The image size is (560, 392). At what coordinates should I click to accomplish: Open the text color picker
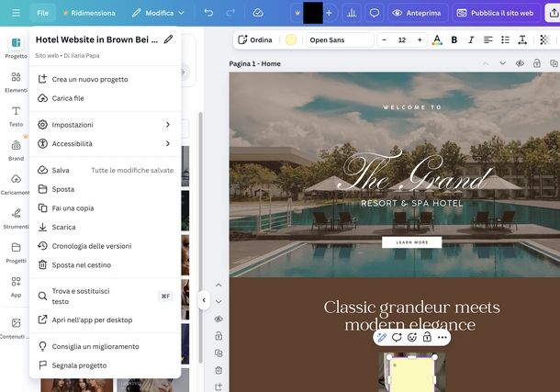pyautogui.click(x=437, y=40)
